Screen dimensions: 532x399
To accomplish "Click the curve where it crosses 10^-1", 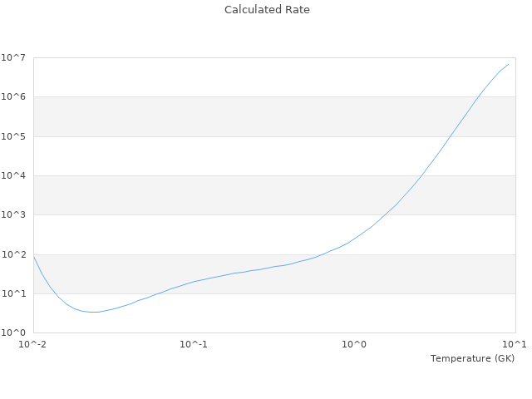I will [194, 281].
